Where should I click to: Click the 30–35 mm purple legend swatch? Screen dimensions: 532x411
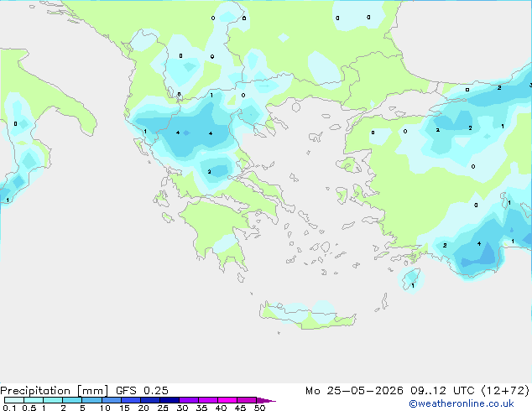(x=188, y=400)
